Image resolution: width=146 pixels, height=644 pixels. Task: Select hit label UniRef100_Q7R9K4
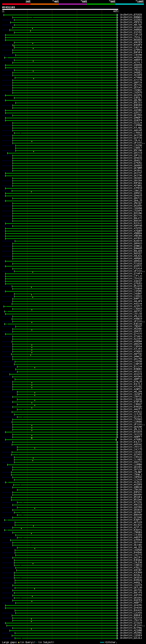coord(131,540)
